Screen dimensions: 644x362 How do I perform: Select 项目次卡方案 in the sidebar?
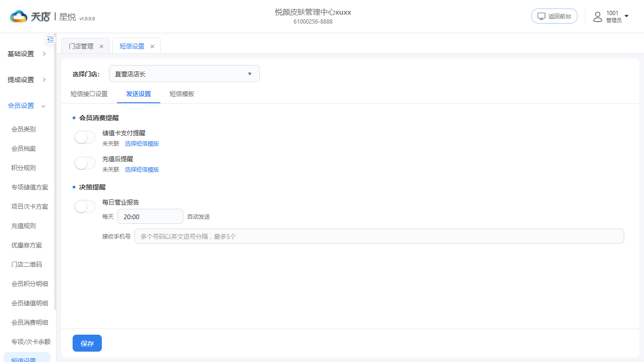(30, 206)
